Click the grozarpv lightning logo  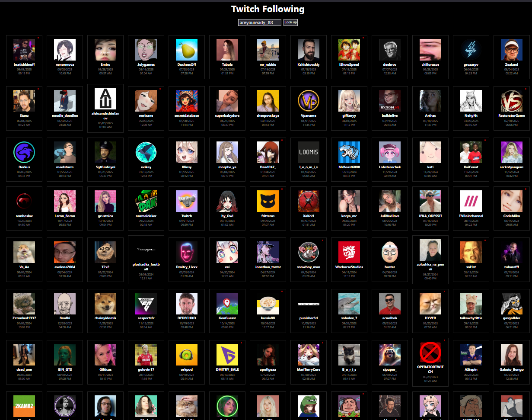click(x=471, y=50)
